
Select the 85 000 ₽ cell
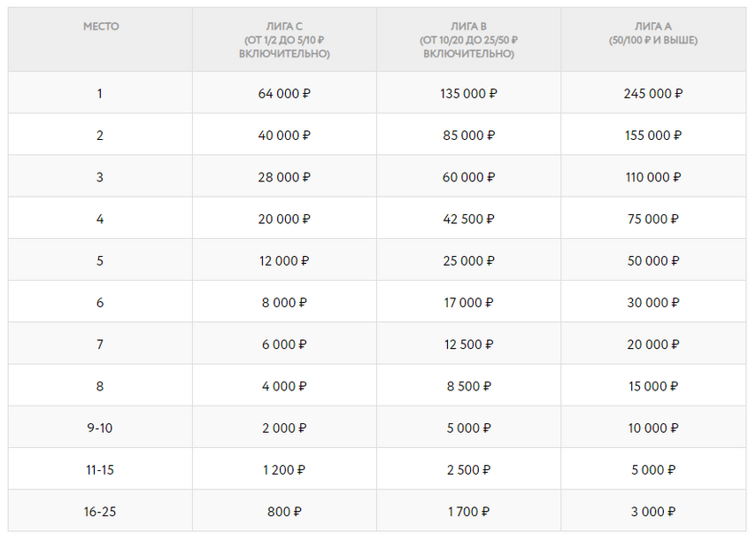point(468,135)
